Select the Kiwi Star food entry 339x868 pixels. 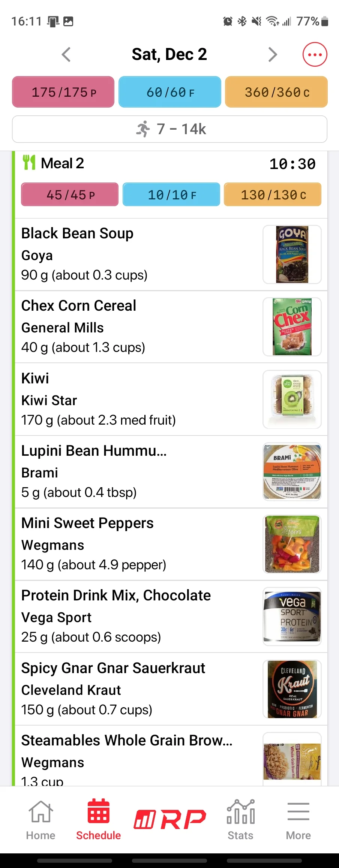coord(171,399)
